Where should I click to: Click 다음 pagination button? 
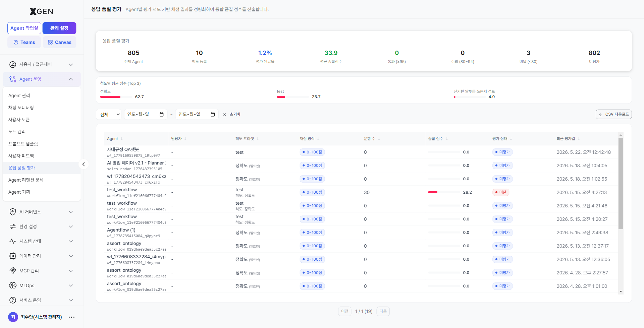[x=383, y=311]
